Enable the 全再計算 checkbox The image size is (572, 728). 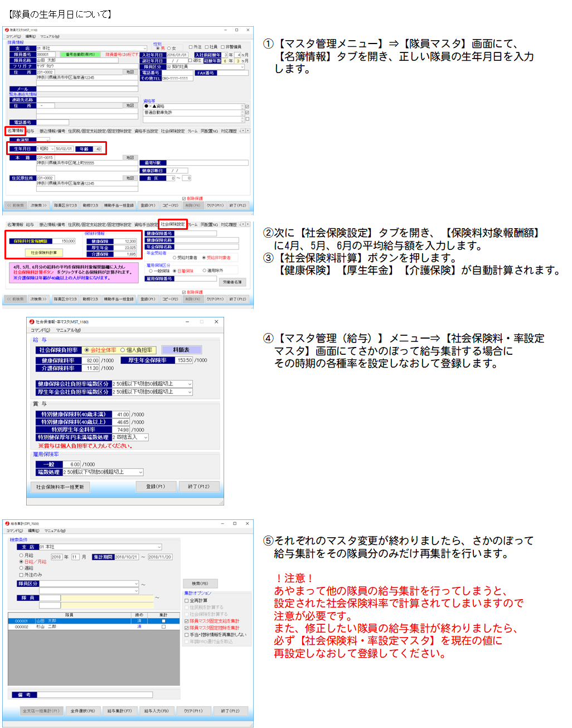187,601
